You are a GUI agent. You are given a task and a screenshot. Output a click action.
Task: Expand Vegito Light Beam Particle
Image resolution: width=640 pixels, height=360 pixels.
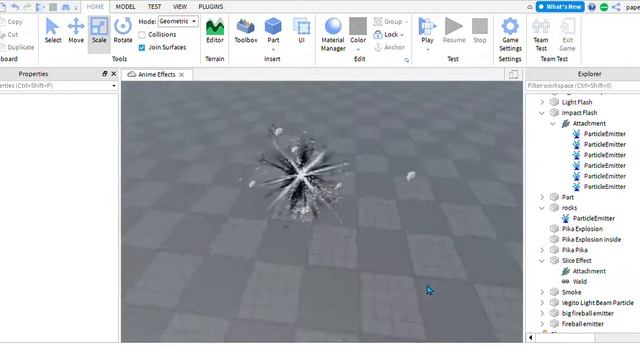[x=542, y=303]
